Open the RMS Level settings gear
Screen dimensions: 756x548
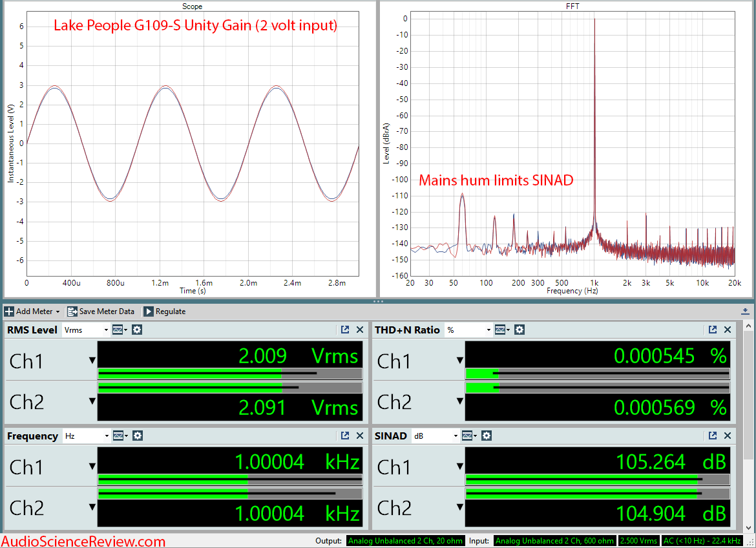point(137,330)
